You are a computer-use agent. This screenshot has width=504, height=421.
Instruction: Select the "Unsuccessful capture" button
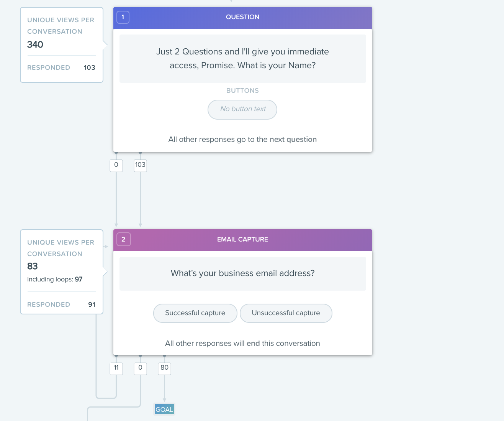(286, 313)
